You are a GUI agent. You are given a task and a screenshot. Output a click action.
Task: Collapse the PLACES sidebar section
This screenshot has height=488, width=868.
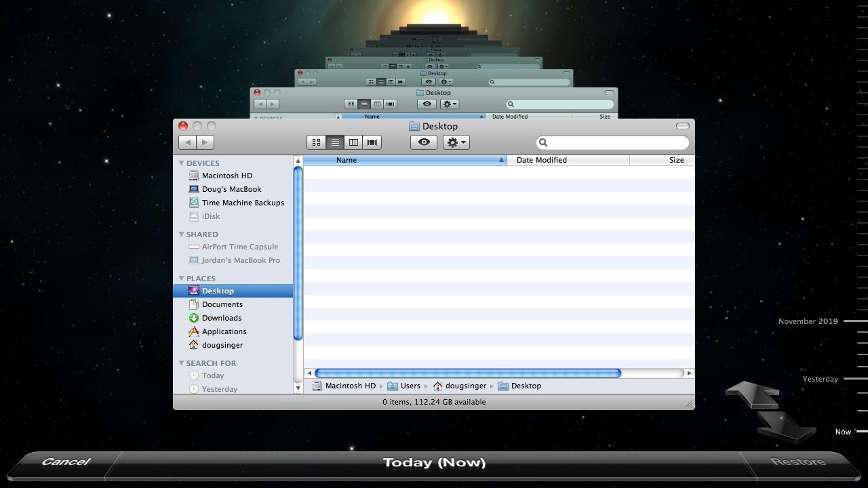pos(182,279)
